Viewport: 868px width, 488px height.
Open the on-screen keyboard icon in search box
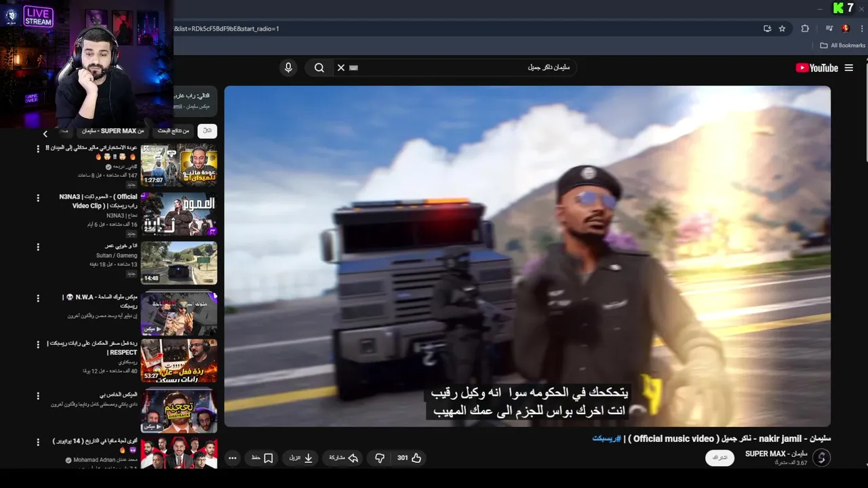[x=353, y=68]
